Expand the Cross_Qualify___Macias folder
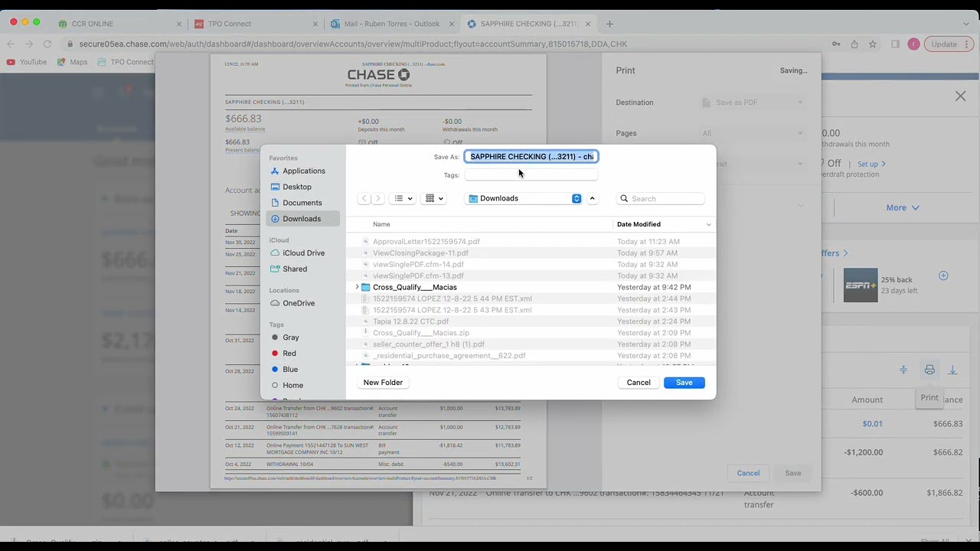 click(357, 287)
